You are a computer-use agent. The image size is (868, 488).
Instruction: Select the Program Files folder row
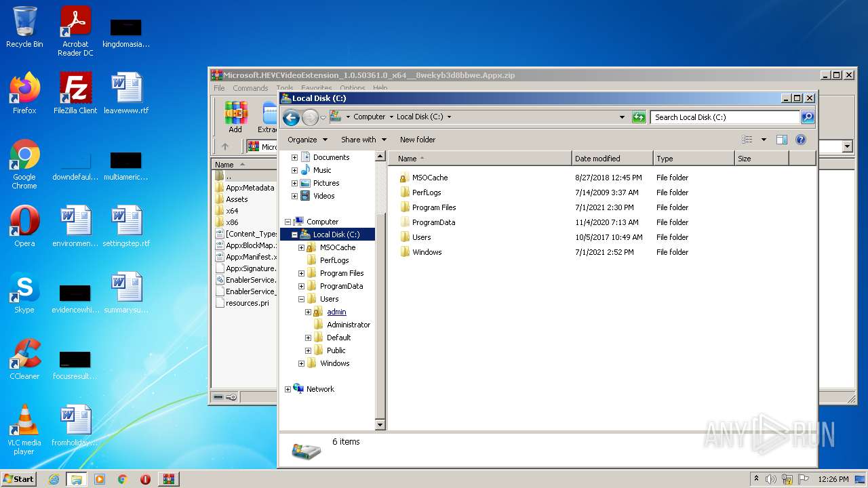click(544, 207)
